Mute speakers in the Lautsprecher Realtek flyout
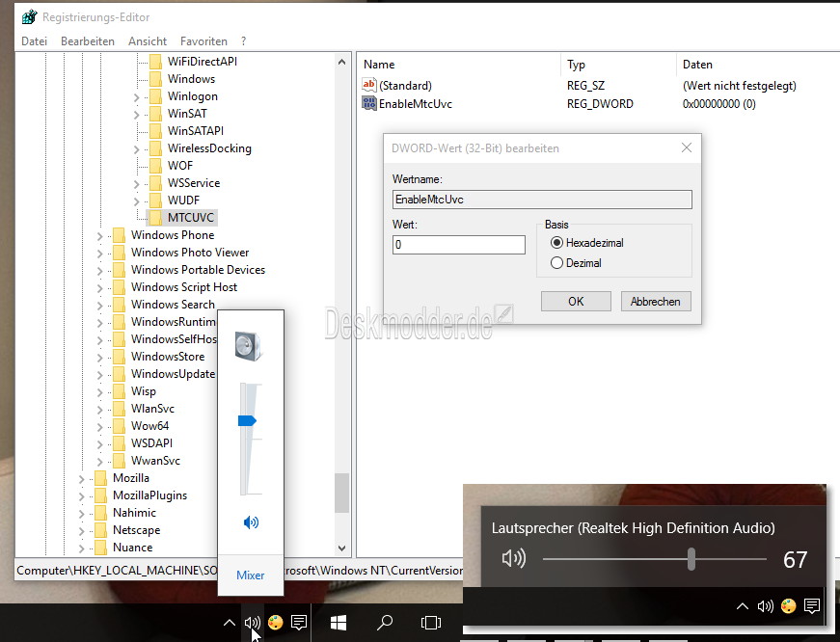The image size is (840, 642). pyautogui.click(x=513, y=559)
